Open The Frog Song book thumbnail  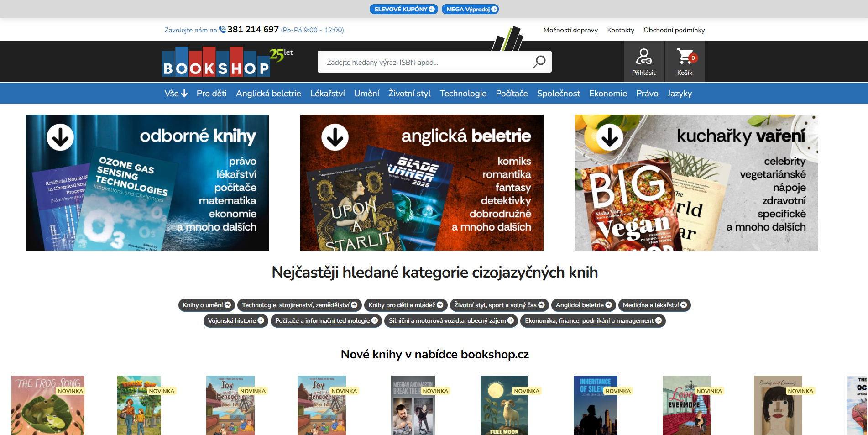coord(47,405)
